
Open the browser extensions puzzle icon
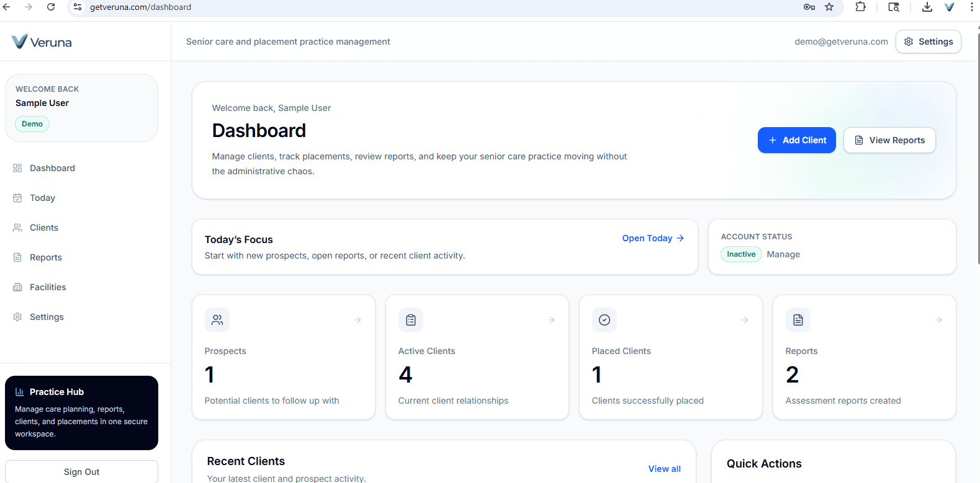(x=860, y=7)
